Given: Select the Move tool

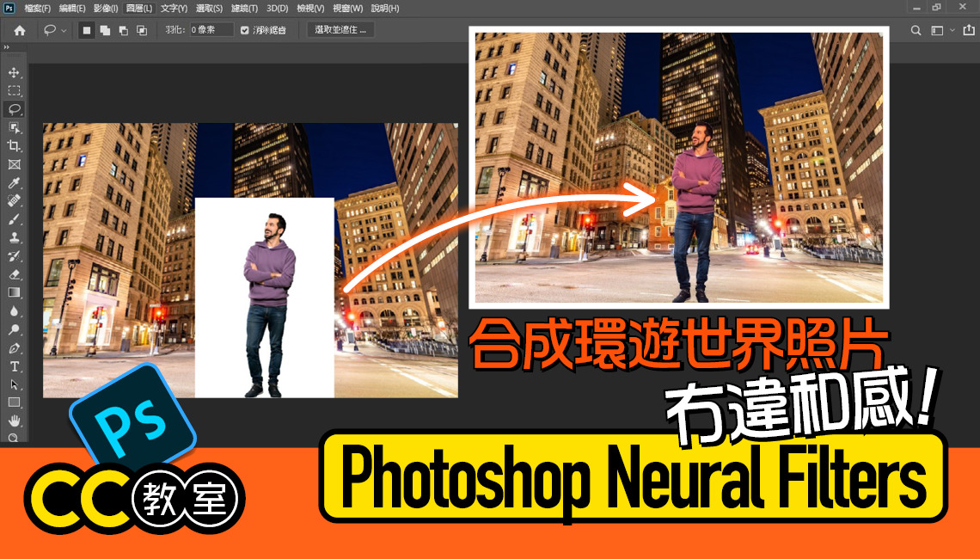Looking at the screenshot, I should (14, 72).
